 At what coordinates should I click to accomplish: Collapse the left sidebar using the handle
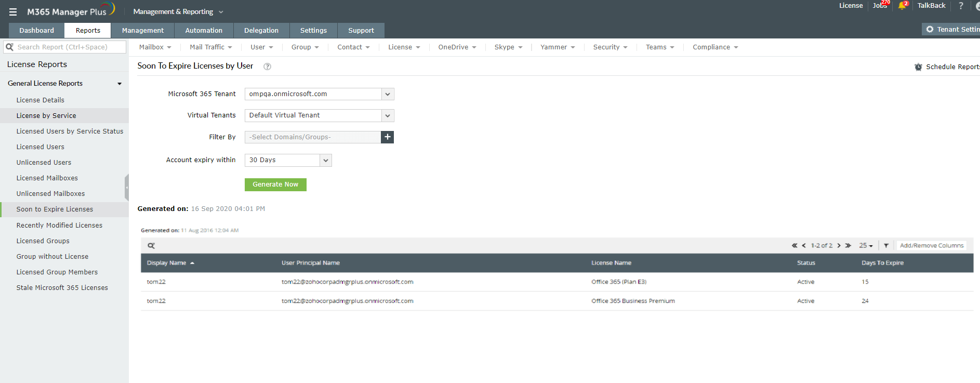pos(126,188)
